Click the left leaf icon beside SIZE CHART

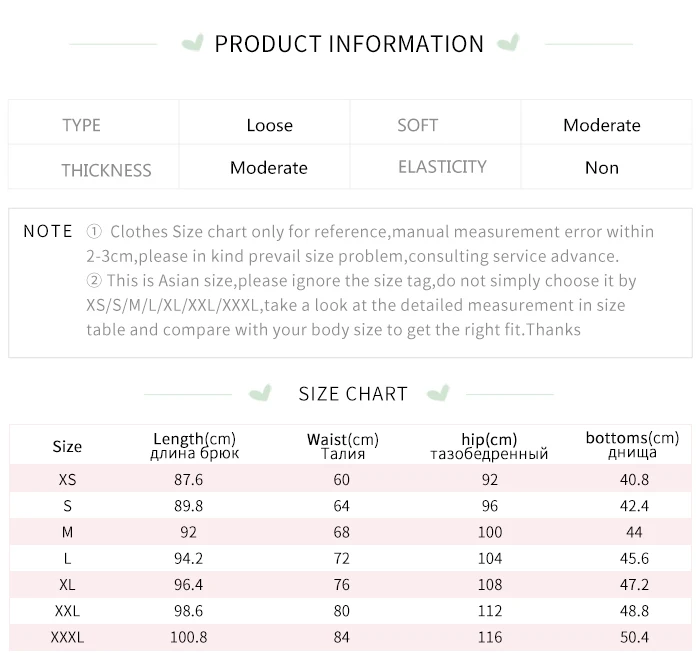click(x=260, y=393)
